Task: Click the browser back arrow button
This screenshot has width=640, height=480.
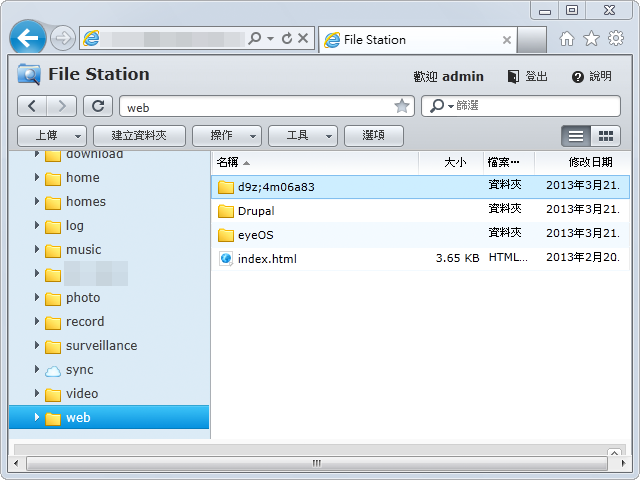Action: [x=28, y=38]
